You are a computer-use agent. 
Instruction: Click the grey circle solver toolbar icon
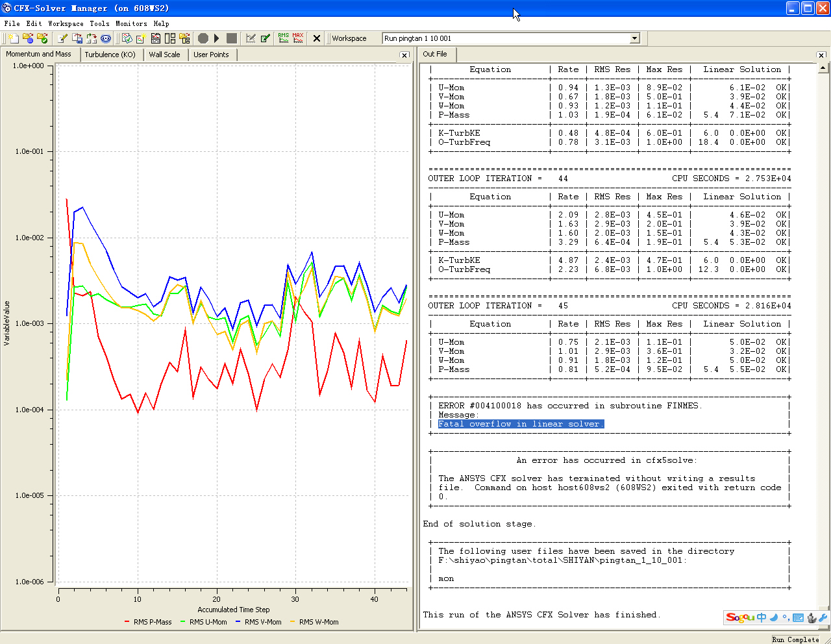click(x=203, y=38)
